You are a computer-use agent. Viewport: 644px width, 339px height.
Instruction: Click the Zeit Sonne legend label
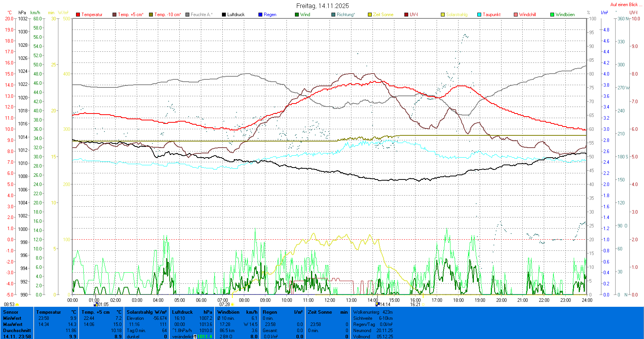383,15
